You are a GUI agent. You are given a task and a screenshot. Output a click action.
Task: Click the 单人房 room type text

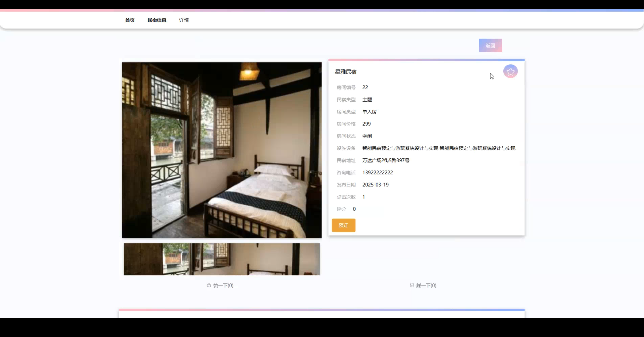pyautogui.click(x=369, y=112)
